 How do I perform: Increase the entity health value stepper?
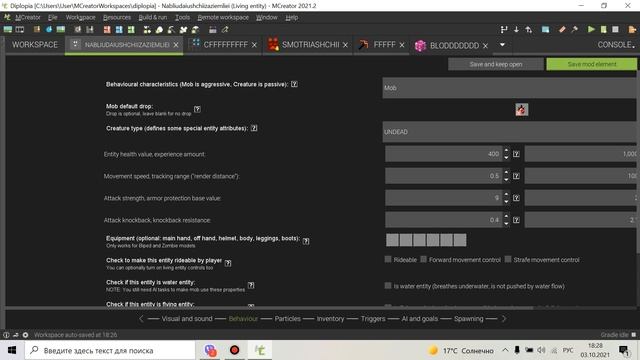(x=506, y=151)
